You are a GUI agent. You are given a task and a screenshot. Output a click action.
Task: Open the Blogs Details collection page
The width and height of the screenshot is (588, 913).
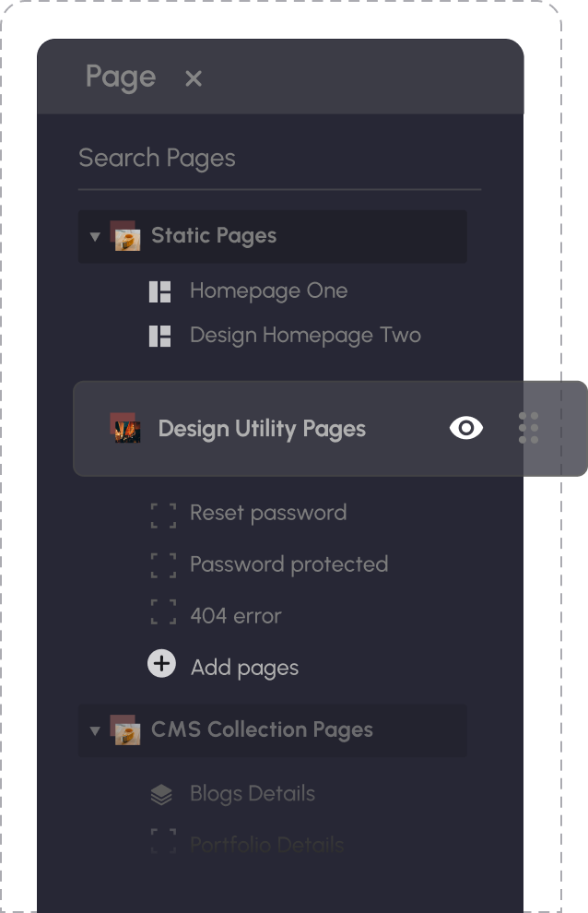253,794
